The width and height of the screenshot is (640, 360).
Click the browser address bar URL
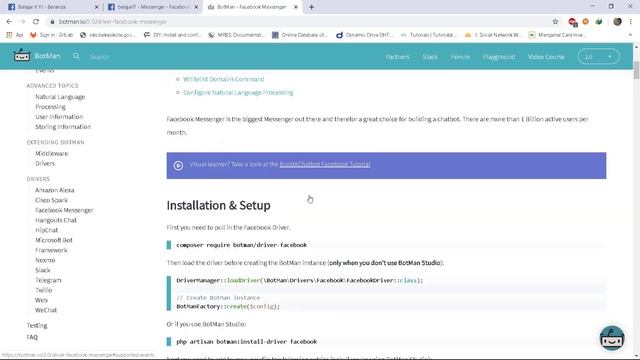[x=113, y=22]
